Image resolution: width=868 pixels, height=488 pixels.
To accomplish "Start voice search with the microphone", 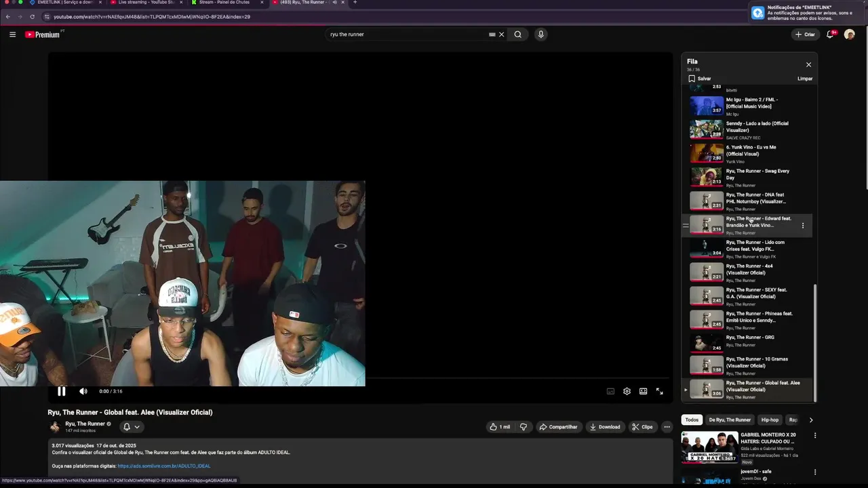I will [540, 35].
